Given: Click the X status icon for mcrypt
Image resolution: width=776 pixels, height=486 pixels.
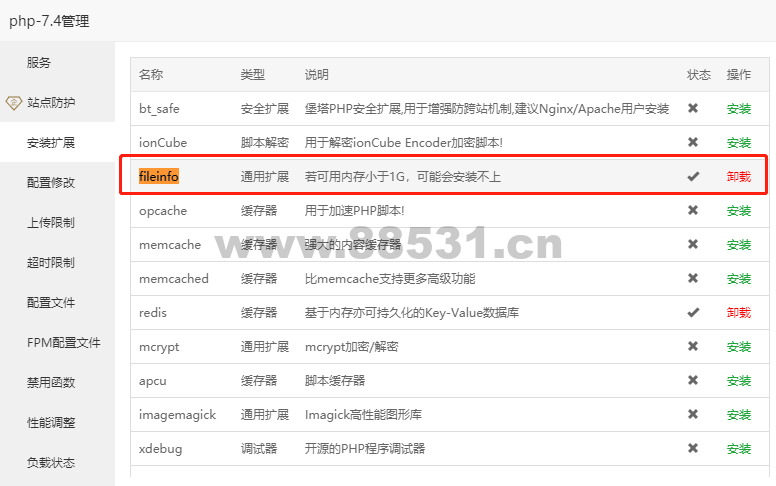Looking at the screenshot, I should click(x=693, y=346).
